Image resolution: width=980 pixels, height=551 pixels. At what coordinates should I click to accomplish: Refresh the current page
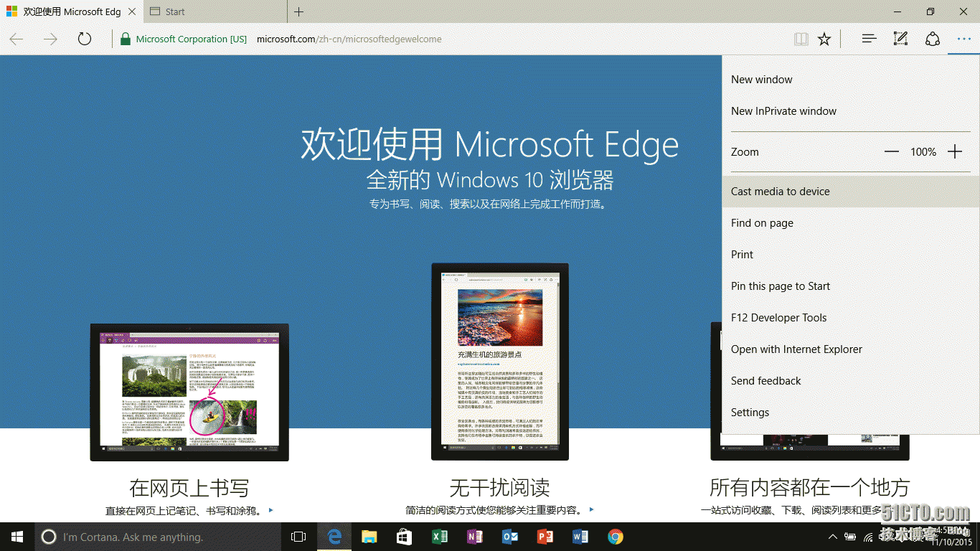pos(85,39)
